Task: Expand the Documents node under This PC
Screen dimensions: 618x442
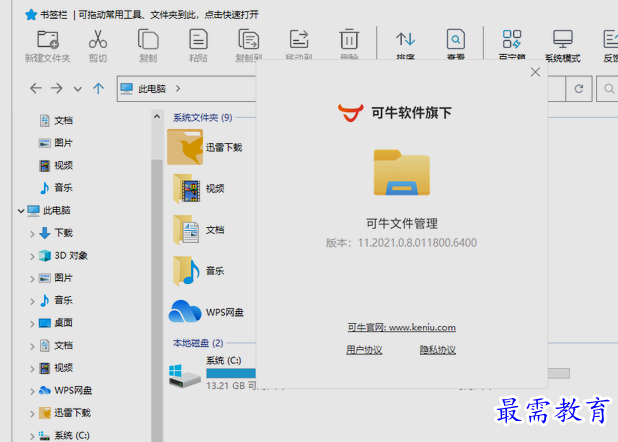Action: tap(32, 346)
